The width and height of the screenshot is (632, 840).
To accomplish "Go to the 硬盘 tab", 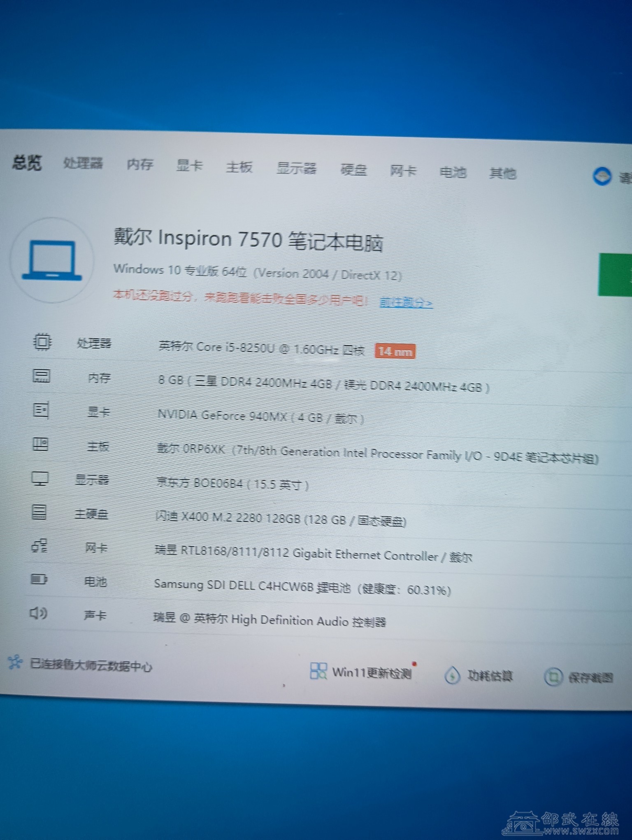I will pos(353,170).
